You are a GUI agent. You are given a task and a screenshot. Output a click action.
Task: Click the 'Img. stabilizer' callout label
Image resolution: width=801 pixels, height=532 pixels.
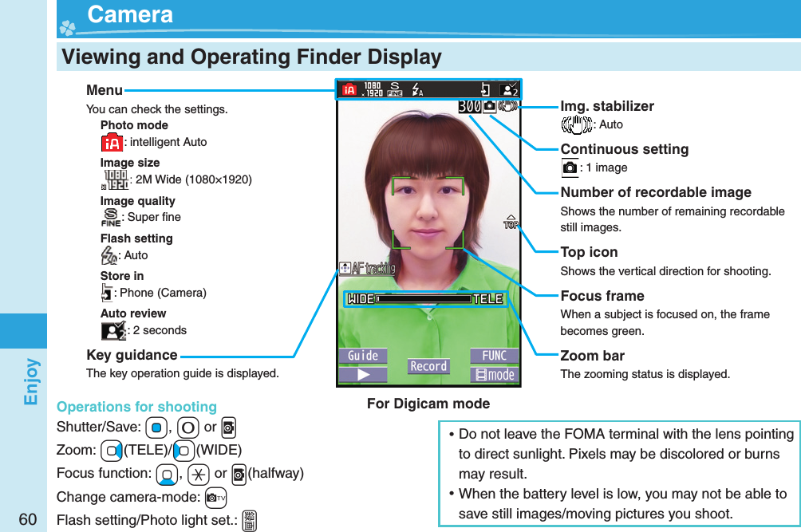(x=607, y=106)
